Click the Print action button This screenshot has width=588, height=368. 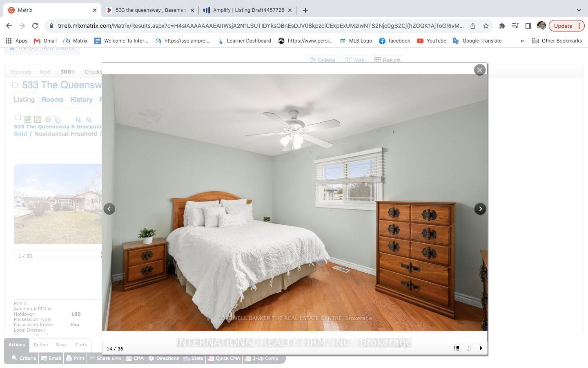[75, 358]
